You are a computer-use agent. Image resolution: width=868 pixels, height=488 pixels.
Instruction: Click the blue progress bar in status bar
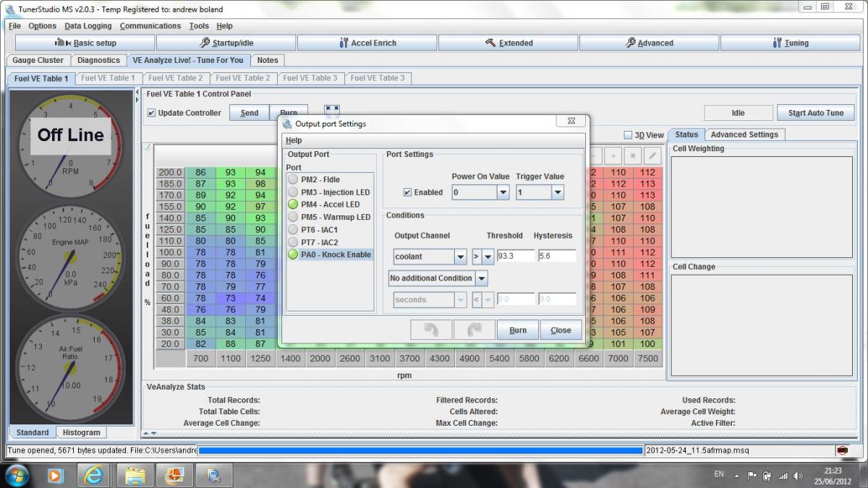click(x=420, y=450)
